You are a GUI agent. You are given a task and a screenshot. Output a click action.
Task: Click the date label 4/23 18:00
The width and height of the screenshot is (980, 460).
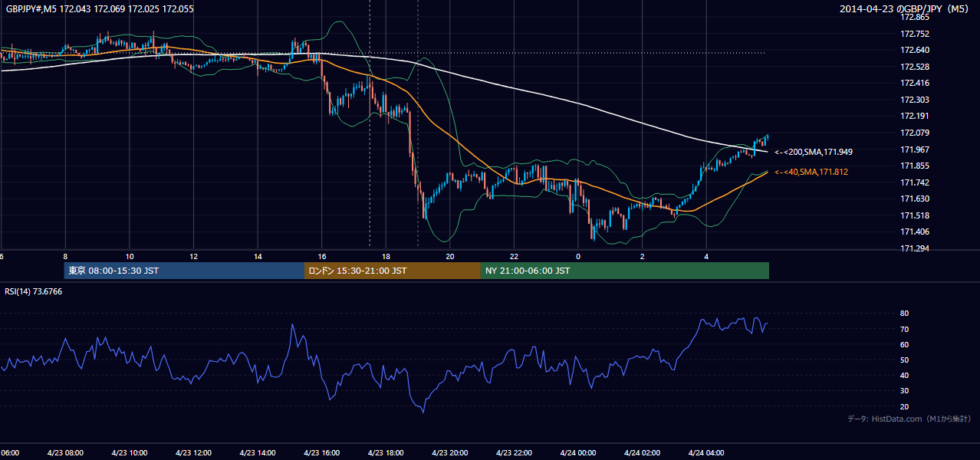tap(386, 453)
